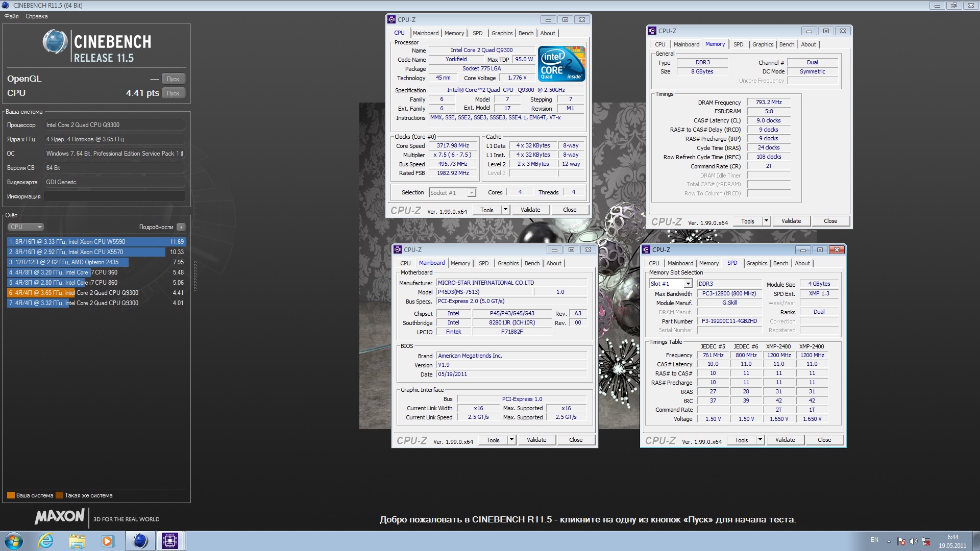Switch to Bench tab in Memory window

(x=787, y=44)
